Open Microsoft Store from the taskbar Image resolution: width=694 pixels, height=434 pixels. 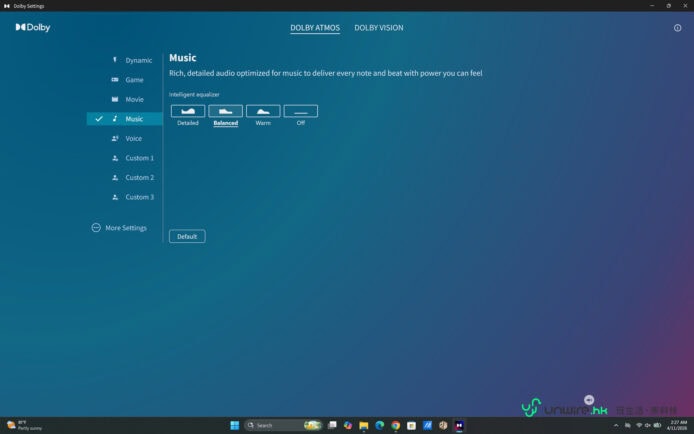point(411,425)
